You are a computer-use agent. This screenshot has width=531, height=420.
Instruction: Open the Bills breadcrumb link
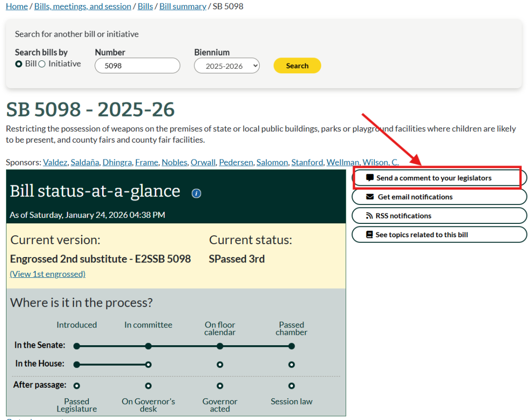(145, 6)
